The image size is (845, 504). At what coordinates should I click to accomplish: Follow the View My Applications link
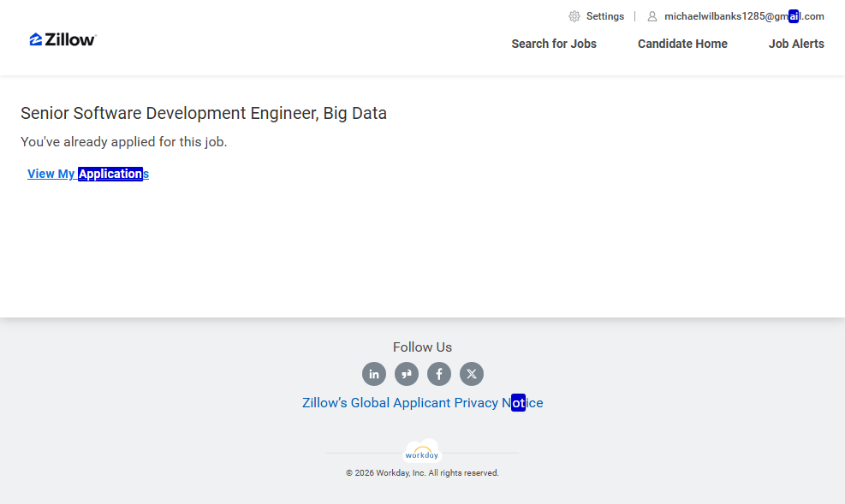point(88,174)
